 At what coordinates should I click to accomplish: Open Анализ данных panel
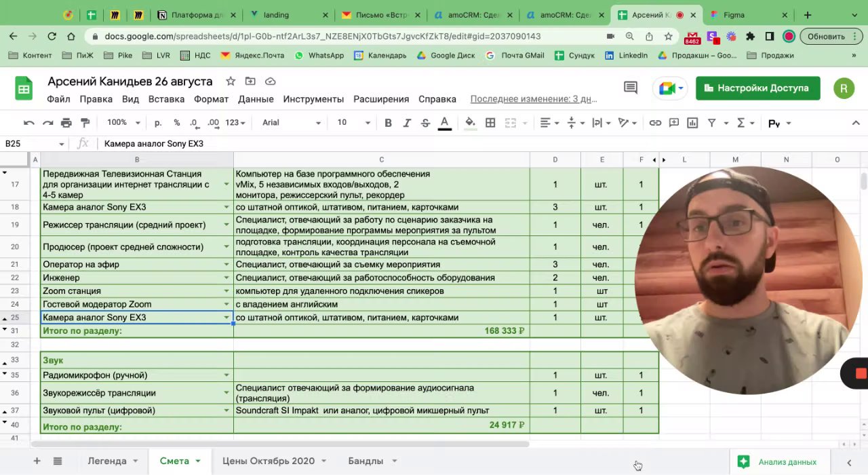(778, 462)
